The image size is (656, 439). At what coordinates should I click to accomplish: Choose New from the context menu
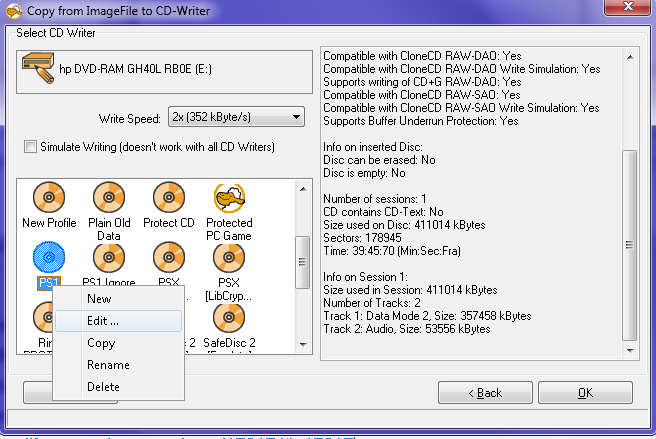[118, 299]
